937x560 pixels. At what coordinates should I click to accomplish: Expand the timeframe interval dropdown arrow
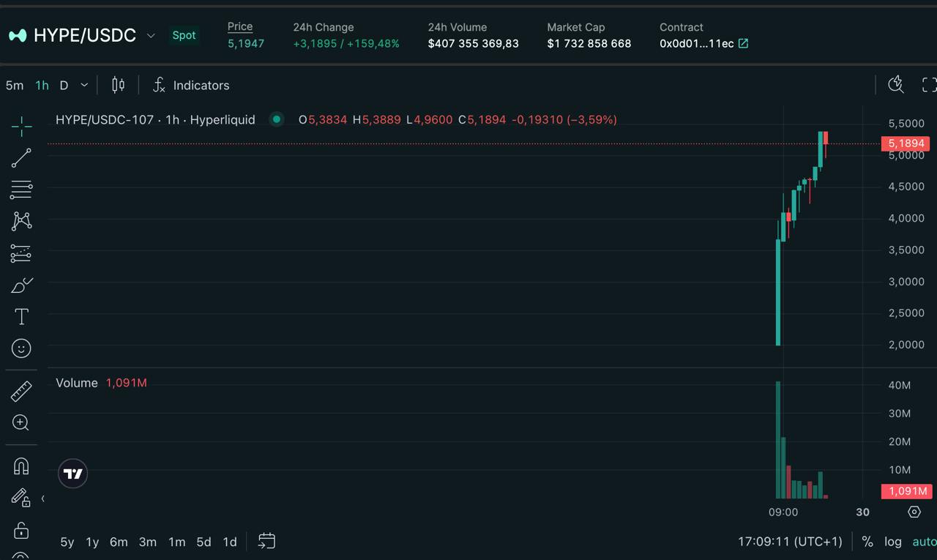[x=84, y=85]
